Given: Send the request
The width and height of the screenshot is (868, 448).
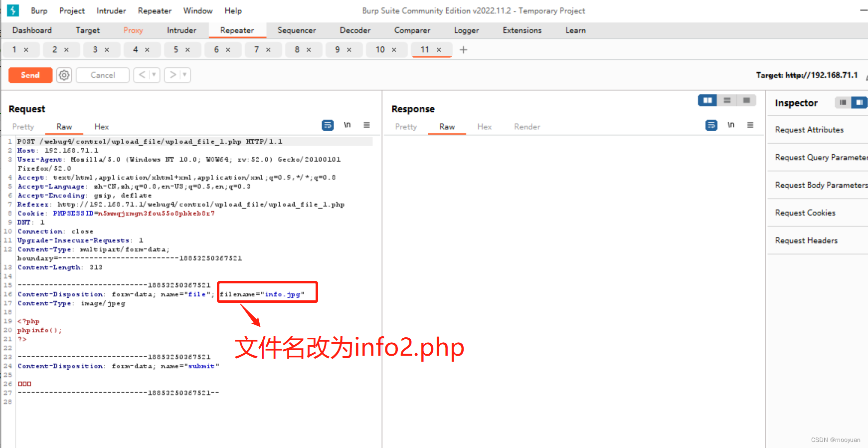Looking at the screenshot, I should coord(30,75).
